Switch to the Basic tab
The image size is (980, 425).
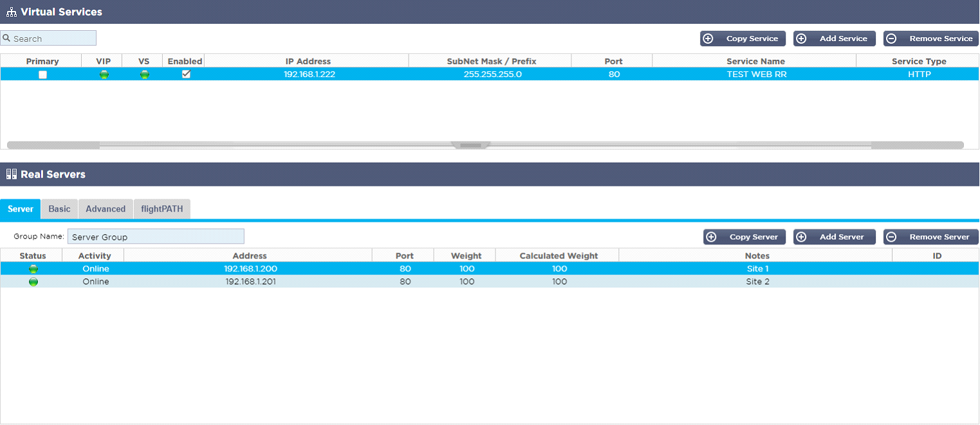click(59, 208)
